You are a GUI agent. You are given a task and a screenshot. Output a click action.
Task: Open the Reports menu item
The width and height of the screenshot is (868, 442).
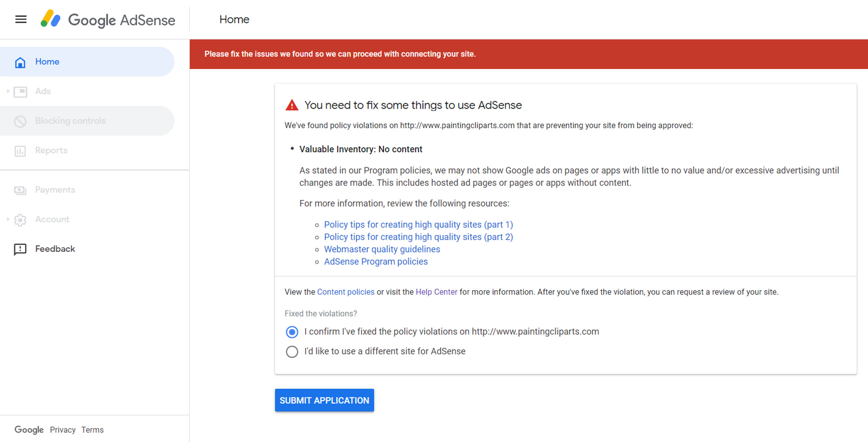point(51,151)
